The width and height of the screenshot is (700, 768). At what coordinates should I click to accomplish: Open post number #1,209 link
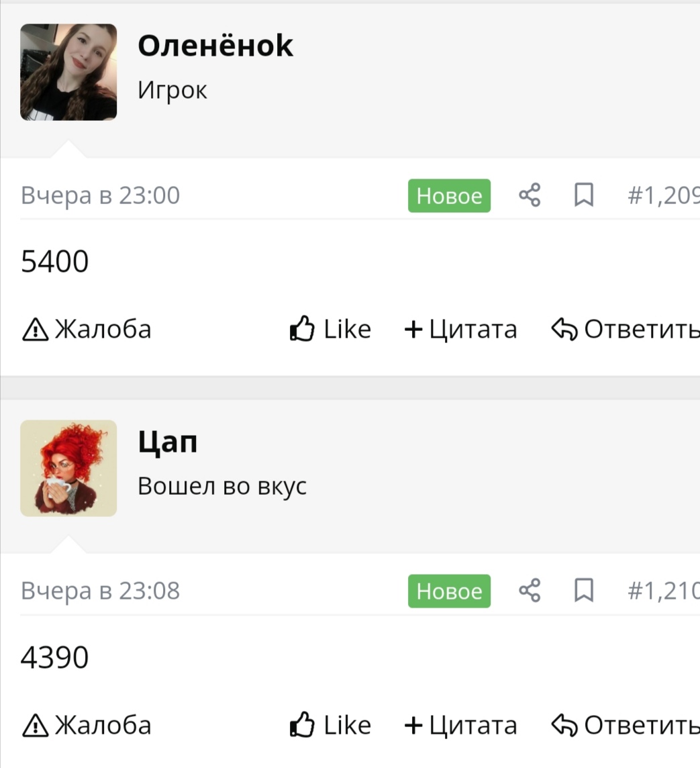tap(664, 195)
